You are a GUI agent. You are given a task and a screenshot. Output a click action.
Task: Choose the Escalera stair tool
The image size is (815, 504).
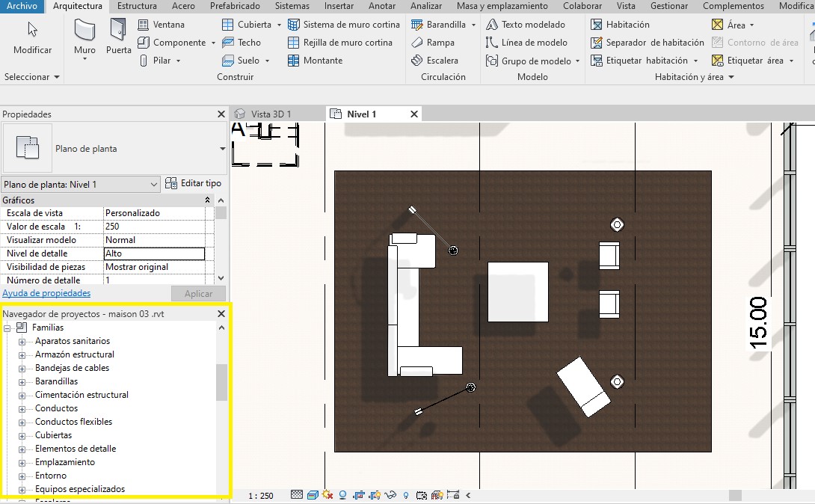tap(440, 61)
